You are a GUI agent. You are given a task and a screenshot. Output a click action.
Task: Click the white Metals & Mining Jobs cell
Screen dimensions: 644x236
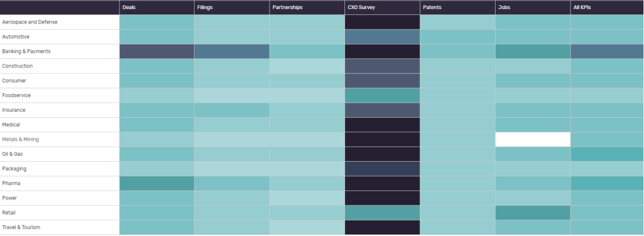533,140
